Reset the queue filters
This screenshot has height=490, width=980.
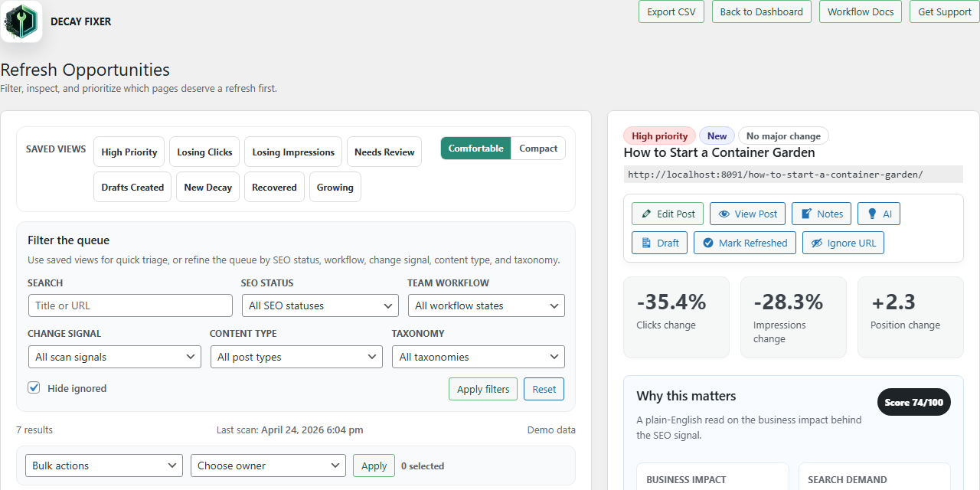(x=544, y=389)
